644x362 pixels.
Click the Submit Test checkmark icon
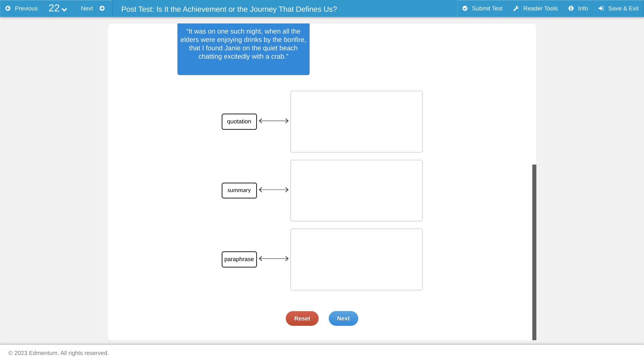[x=465, y=8]
